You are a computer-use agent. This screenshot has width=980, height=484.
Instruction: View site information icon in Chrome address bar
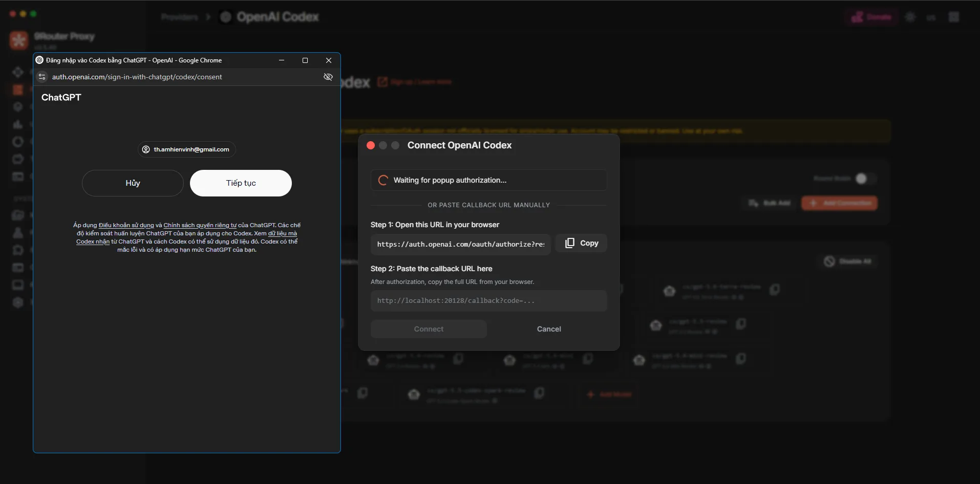click(x=42, y=77)
